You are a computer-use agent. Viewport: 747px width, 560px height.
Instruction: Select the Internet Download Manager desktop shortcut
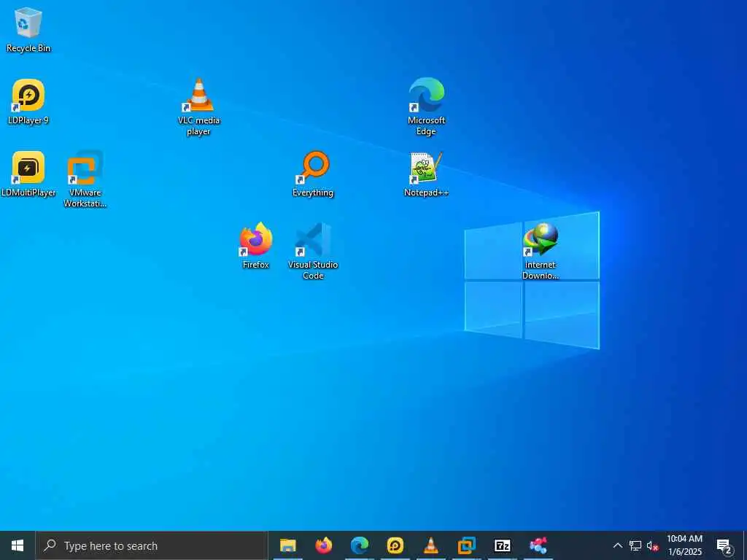coord(541,251)
